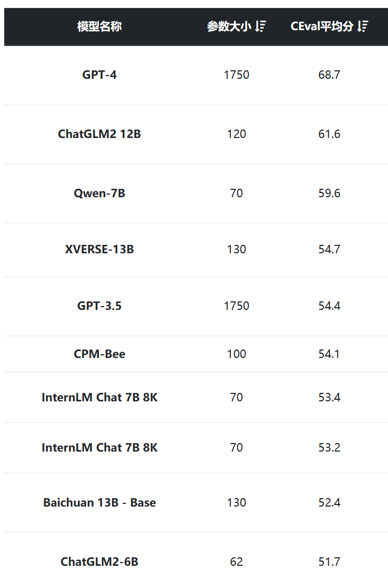388x588 pixels.
Task: Select the 62 parameter size cell
Action: 236,562
